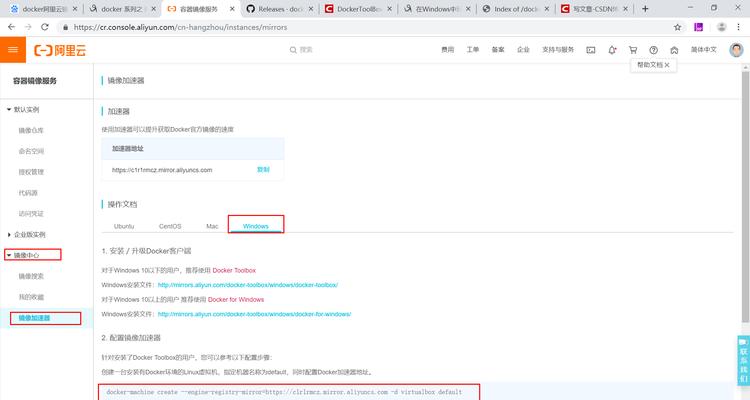
Task: Click the help question-mark icon
Action: [653, 50]
